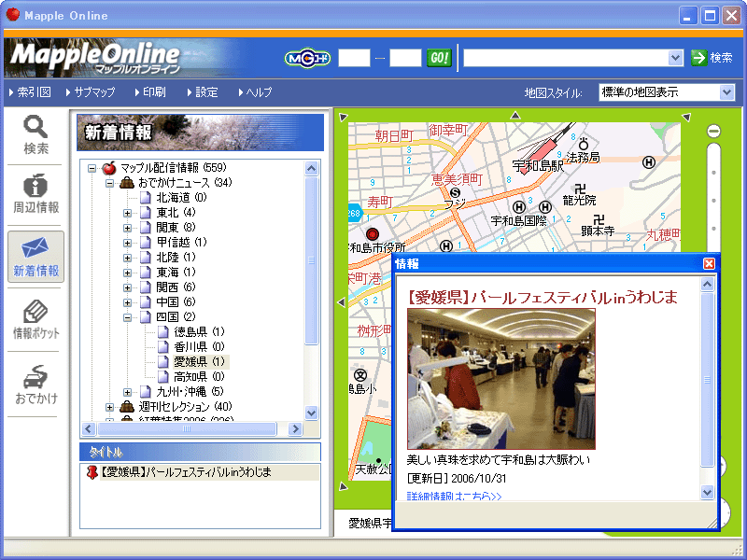Click tree horizontal scrollbar left arrow
Viewport: 747px width, 560px height.
coord(89,429)
